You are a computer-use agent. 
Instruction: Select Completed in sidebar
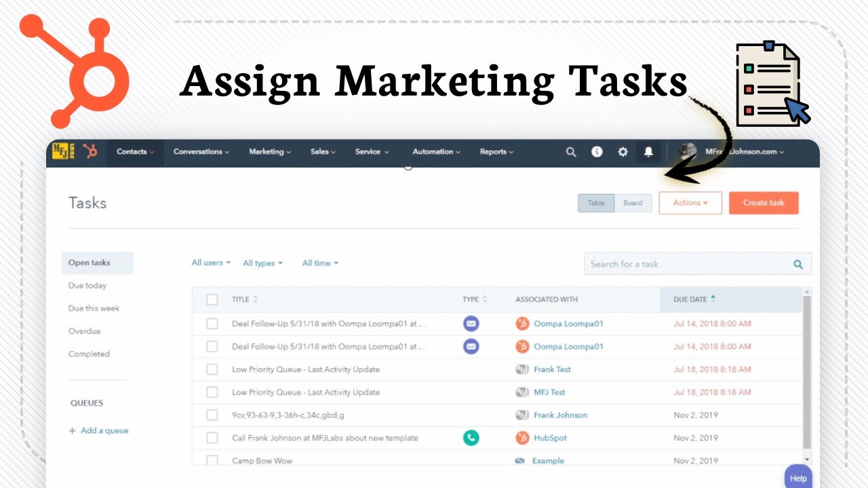89,354
